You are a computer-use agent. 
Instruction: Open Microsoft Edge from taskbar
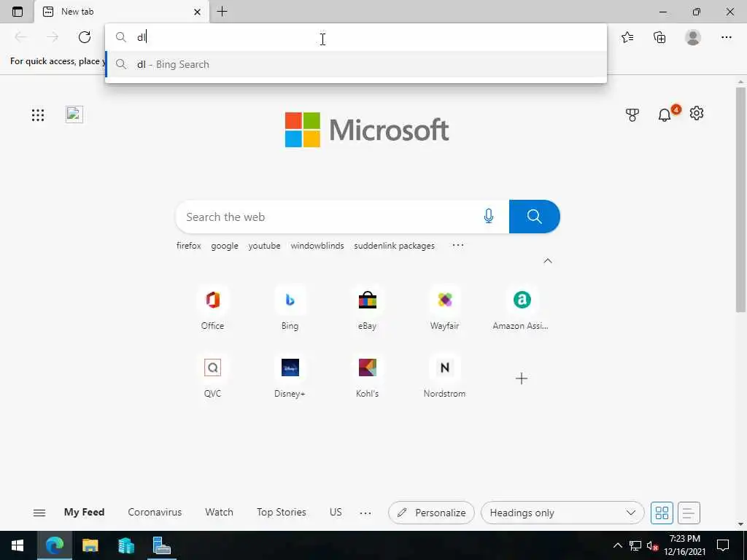pyautogui.click(x=54, y=545)
